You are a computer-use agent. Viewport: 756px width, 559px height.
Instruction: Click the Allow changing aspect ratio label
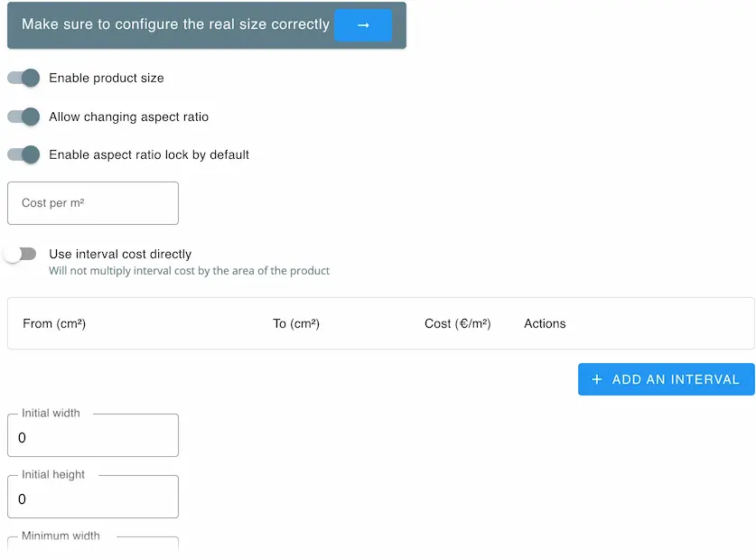point(129,116)
